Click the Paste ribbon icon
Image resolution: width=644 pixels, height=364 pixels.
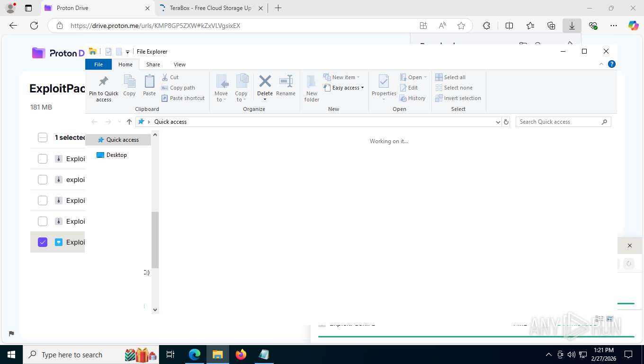pyautogui.click(x=149, y=86)
